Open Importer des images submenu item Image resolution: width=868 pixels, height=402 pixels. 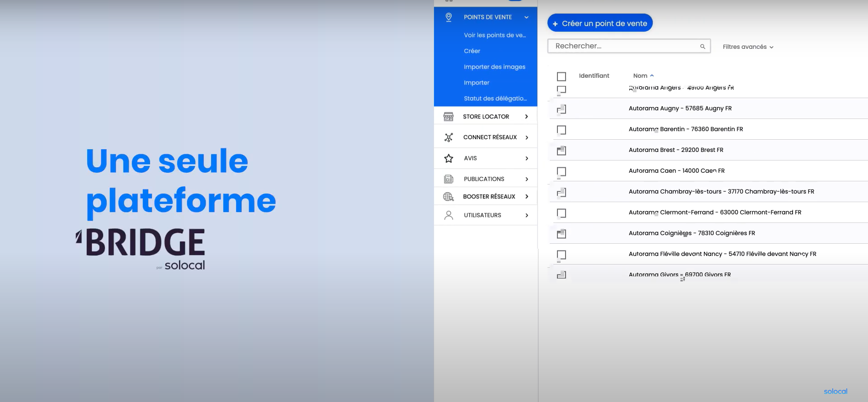(495, 67)
